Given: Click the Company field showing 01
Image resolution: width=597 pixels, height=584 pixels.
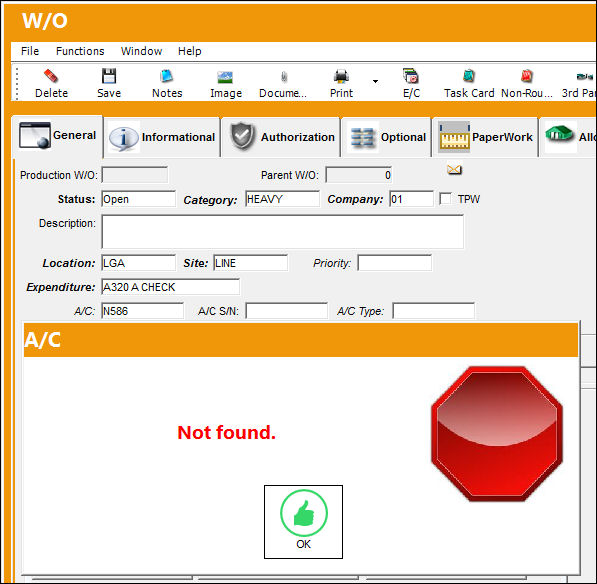Looking at the screenshot, I should tap(411, 199).
